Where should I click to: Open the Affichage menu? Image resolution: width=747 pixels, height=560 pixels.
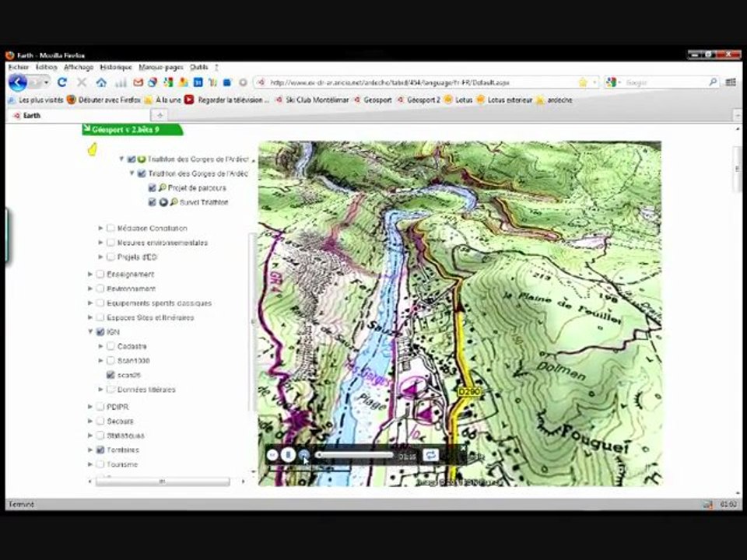click(79, 67)
